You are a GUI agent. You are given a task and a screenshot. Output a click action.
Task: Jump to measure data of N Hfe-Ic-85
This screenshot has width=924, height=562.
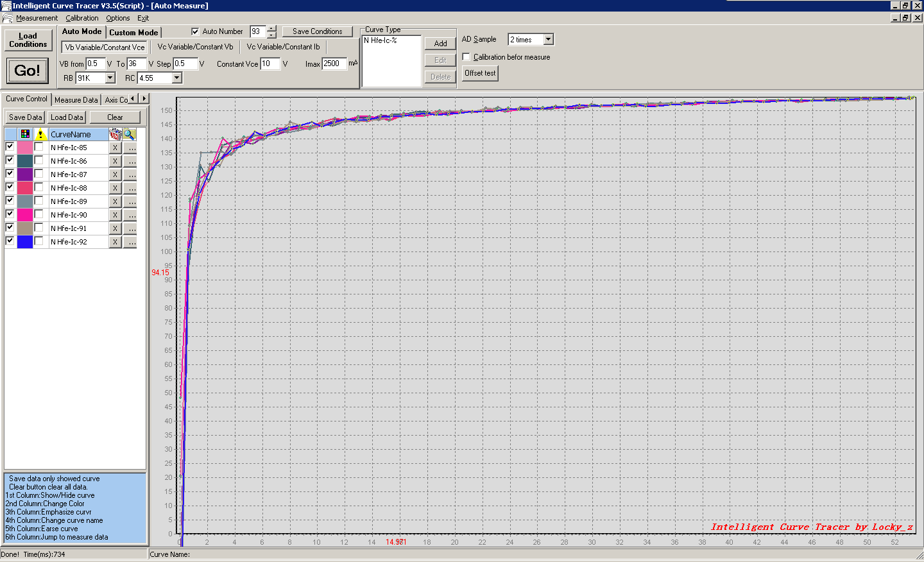(x=130, y=148)
